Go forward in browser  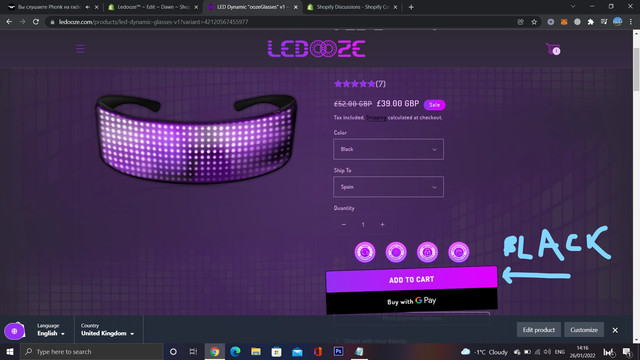pyautogui.click(x=22, y=22)
